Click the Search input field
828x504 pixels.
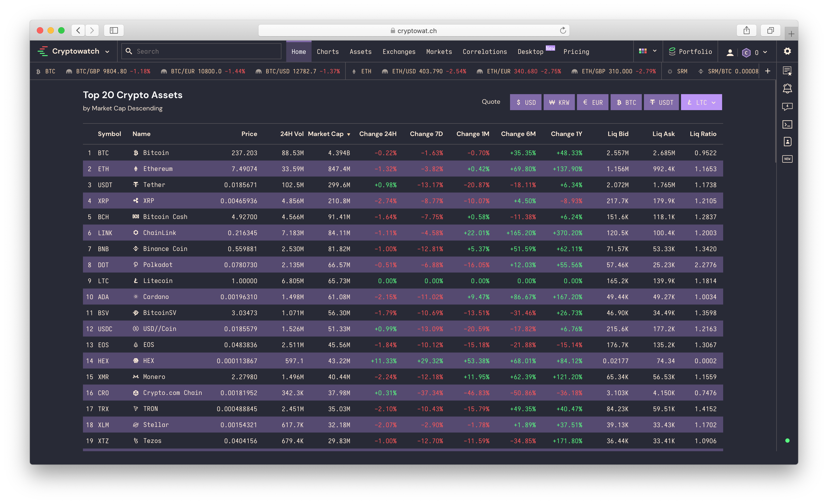(202, 51)
